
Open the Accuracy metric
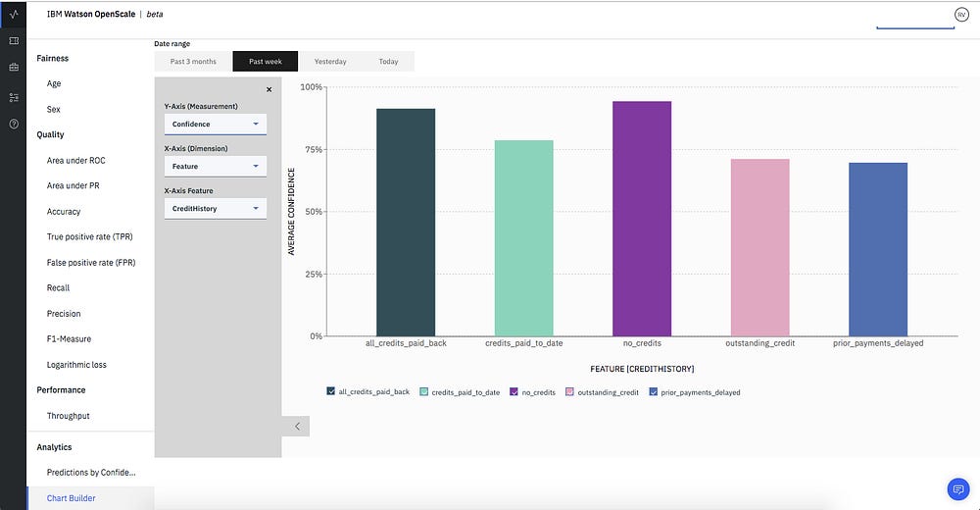pos(63,212)
